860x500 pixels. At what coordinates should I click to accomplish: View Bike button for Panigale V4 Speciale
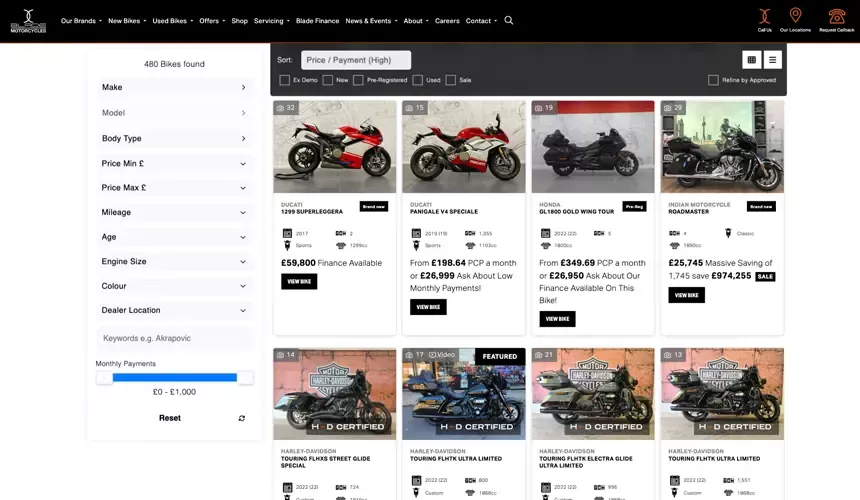point(428,307)
